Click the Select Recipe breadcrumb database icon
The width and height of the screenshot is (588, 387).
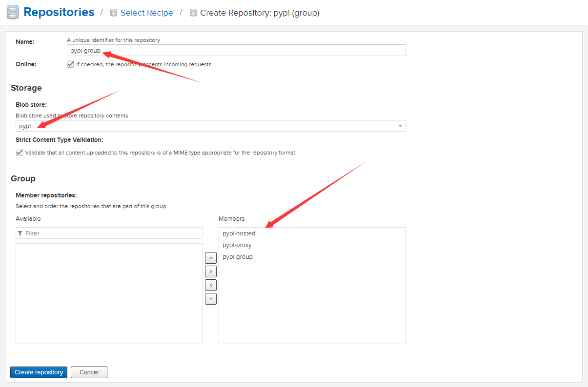pyautogui.click(x=113, y=13)
